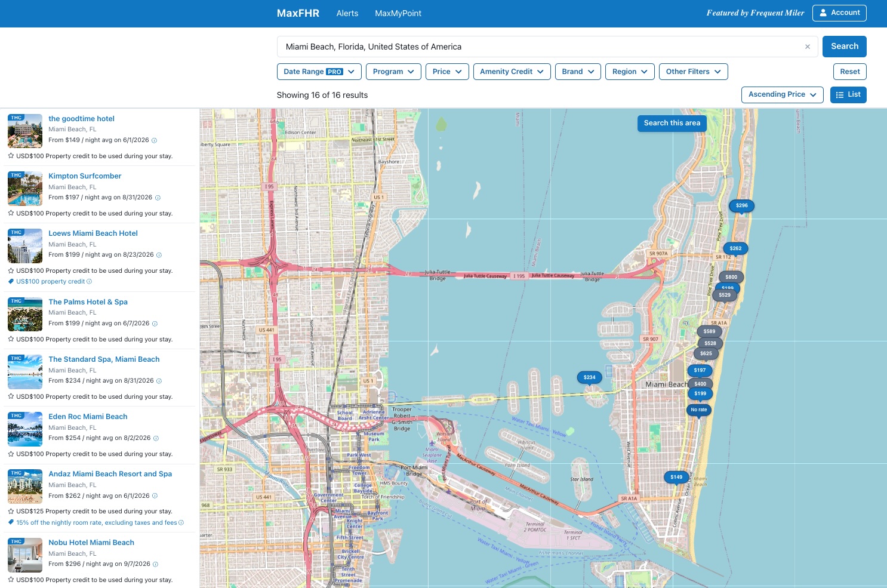Click the star icon on goodtime hotel credit
887x588 pixels.
coord(11,156)
